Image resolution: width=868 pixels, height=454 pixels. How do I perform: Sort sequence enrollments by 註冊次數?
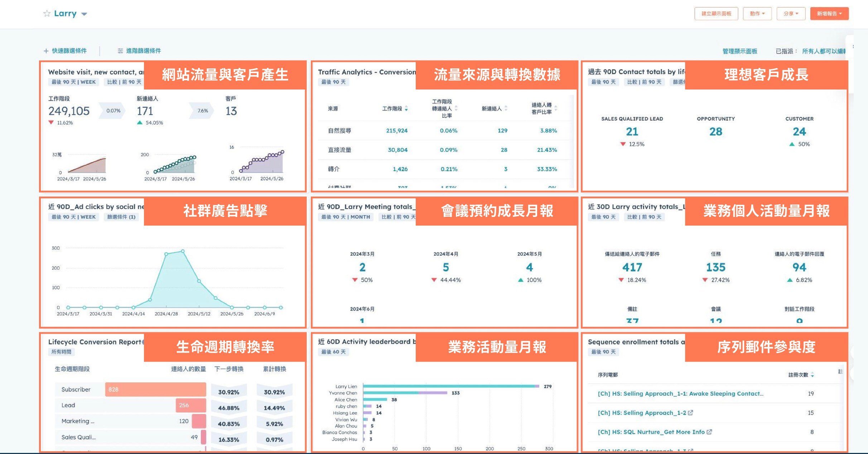[x=813, y=375]
